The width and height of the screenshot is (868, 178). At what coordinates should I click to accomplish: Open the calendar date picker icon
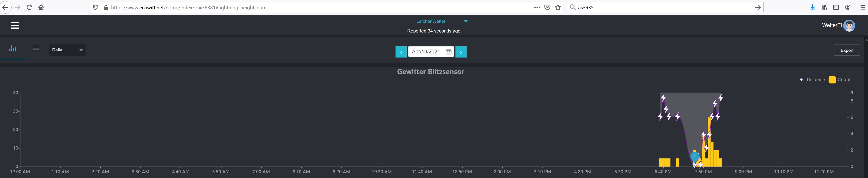tap(448, 52)
